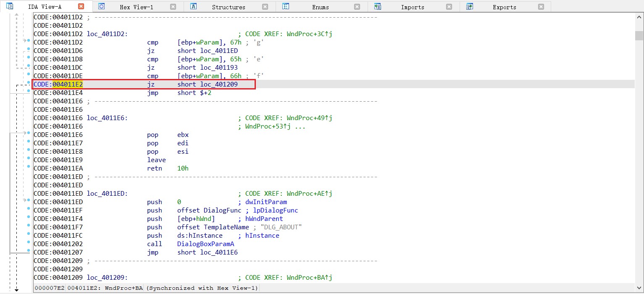The height and width of the screenshot is (294, 644).
Task: Click the 67h value in first cmp
Action: [x=236, y=42]
